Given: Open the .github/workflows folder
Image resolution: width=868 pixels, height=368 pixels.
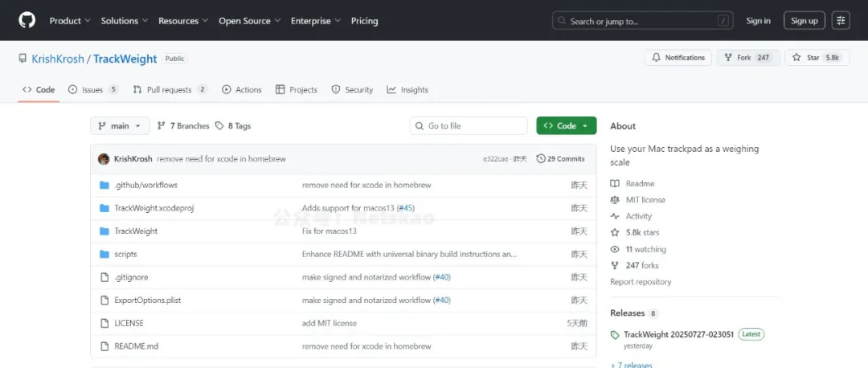Looking at the screenshot, I should pos(145,185).
